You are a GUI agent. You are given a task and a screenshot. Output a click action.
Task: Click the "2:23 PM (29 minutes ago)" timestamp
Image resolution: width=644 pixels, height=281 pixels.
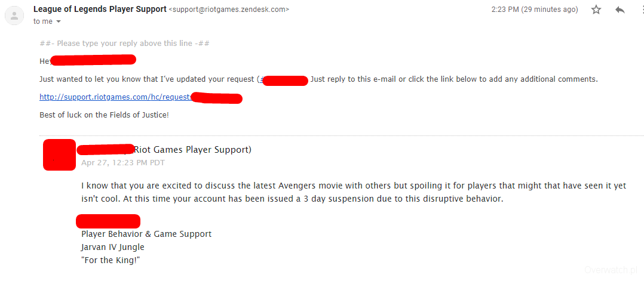tap(534, 10)
